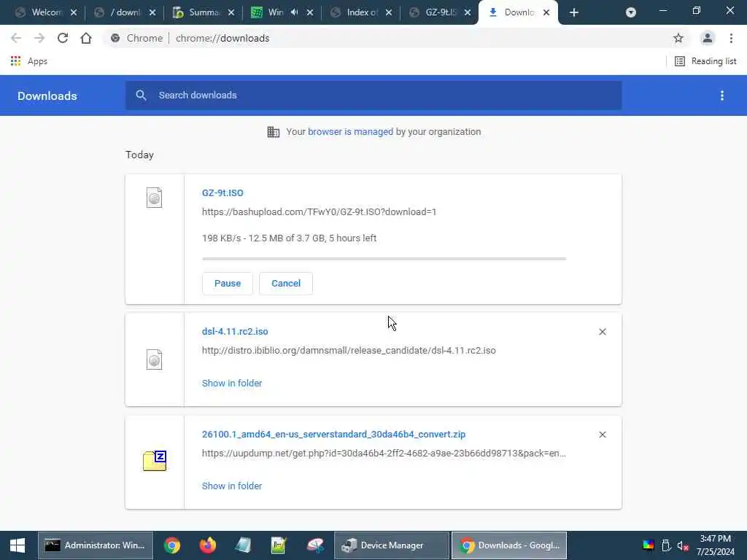The width and height of the screenshot is (747, 560).
Task: Click the uupdump.net source URL text
Action: point(384,454)
